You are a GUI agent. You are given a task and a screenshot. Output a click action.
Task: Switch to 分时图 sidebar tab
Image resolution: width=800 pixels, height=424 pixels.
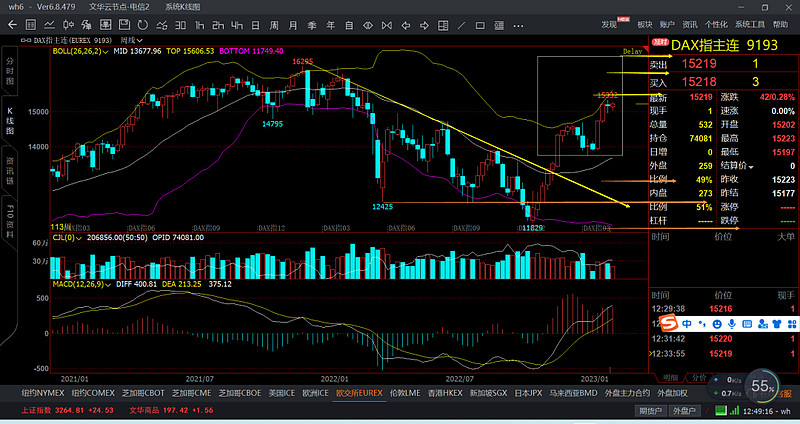coord(10,71)
